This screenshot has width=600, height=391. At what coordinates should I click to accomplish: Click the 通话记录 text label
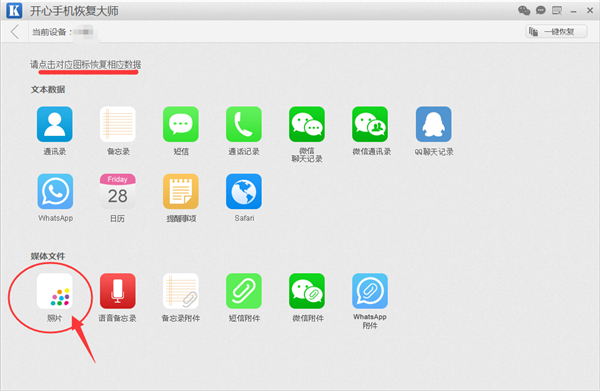coord(244,152)
